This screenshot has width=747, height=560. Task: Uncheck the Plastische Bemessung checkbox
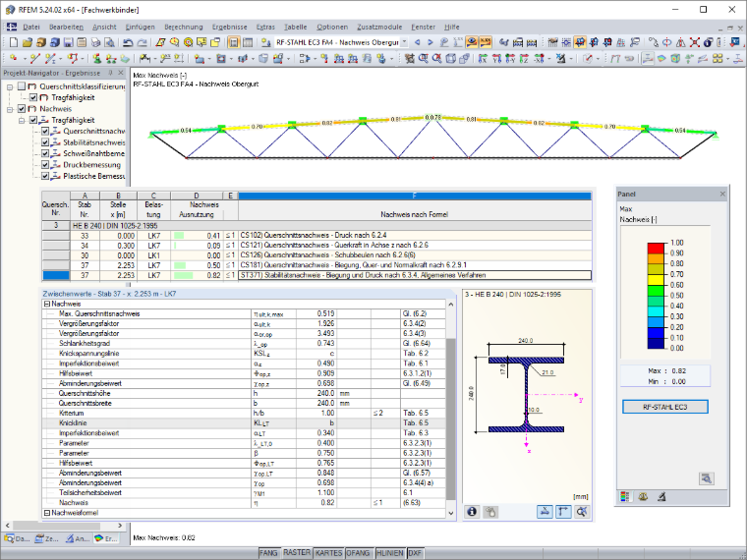point(45,176)
